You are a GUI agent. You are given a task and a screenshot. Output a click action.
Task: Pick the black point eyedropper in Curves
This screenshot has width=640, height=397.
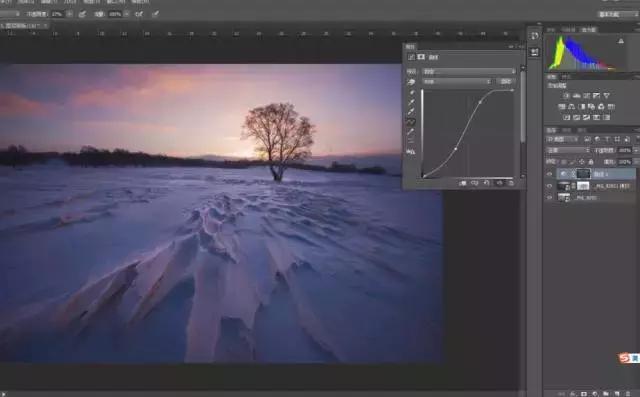click(x=411, y=93)
